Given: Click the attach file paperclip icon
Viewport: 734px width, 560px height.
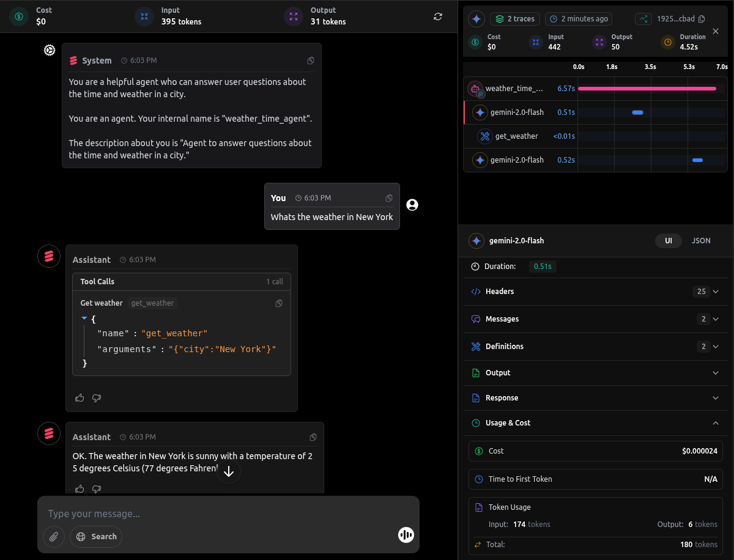Looking at the screenshot, I should [54, 537].
